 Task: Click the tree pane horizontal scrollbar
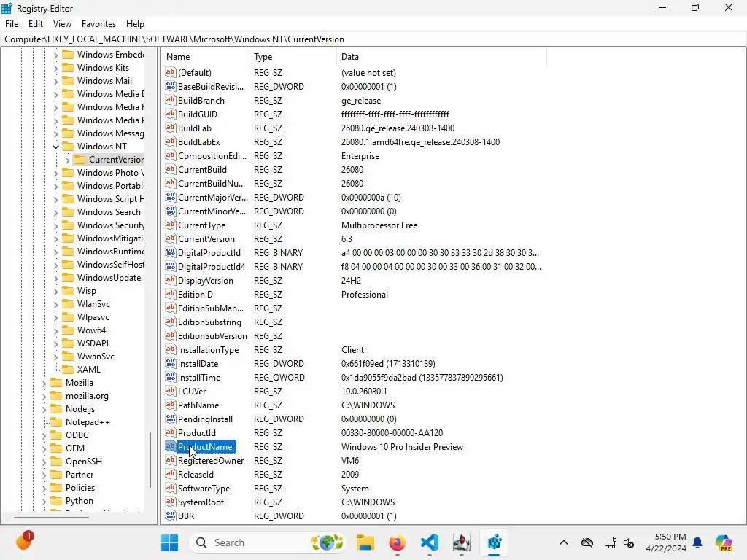(52, 517)
